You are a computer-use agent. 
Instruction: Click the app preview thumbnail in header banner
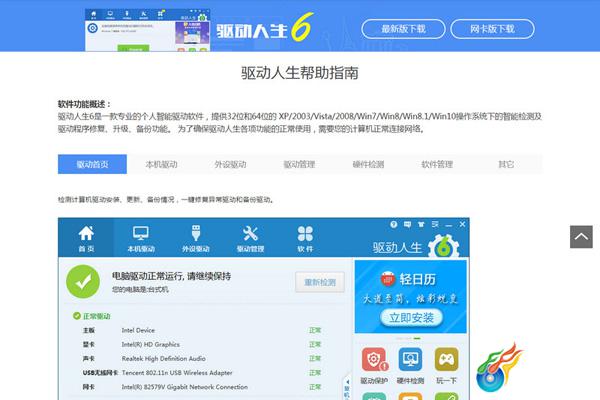[147, 30]
